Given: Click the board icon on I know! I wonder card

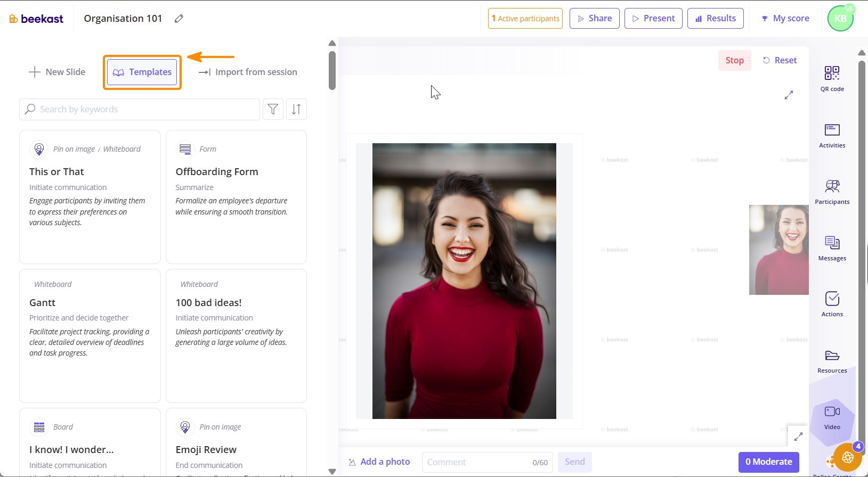Looking at the screenshot, I should coord(39,427).
